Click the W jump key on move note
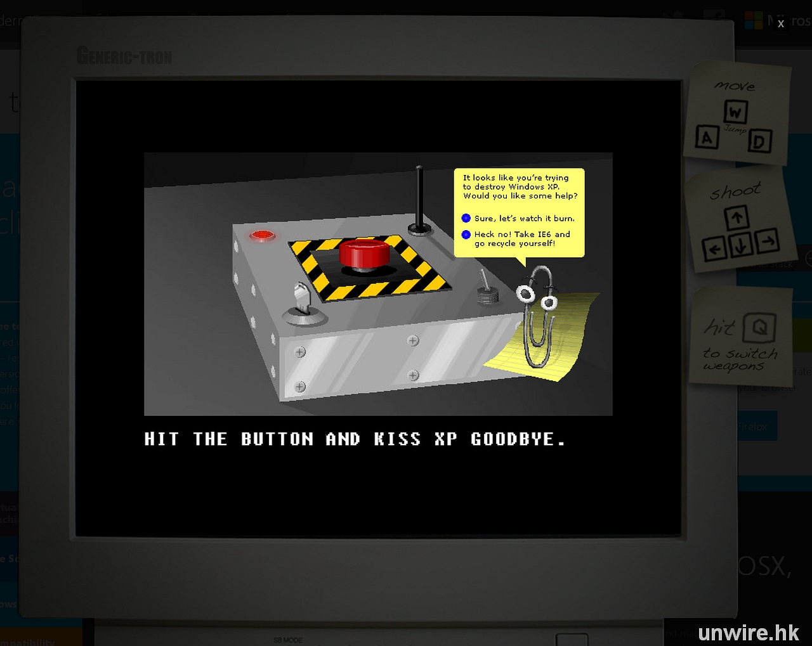The width and height of the screenshot is (812, 646). pyautogui.click(x=735, y=112)
